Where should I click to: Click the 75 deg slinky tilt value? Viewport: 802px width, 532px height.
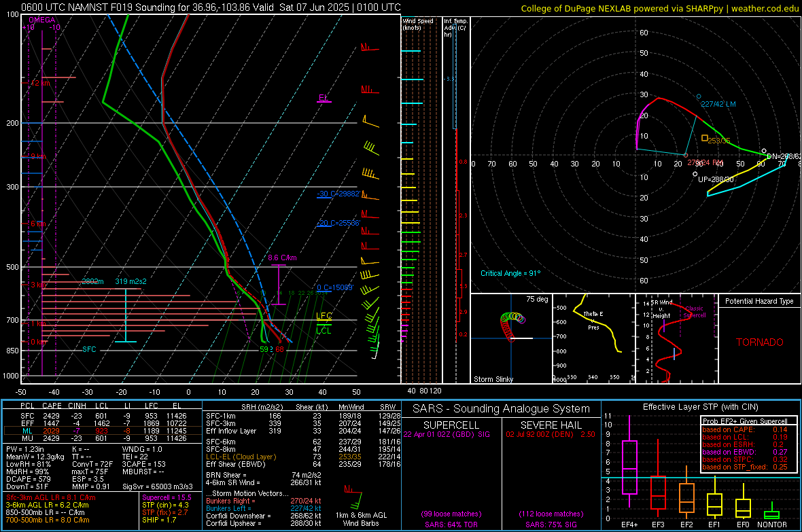point(537,299)
